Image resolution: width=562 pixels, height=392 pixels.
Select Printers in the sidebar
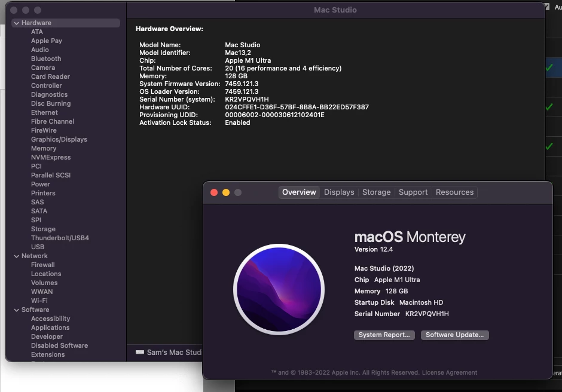tap(43, 193)
